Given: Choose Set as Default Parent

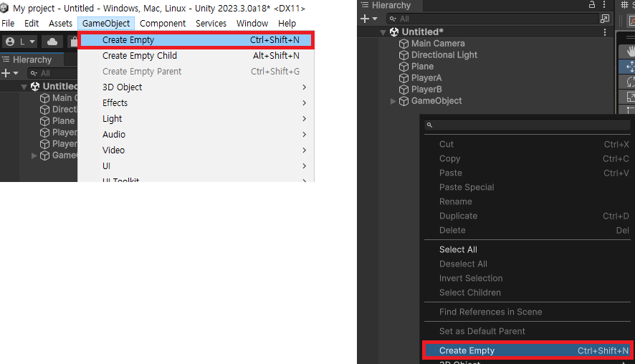Looking at the screenshot, I should (527, 331).
